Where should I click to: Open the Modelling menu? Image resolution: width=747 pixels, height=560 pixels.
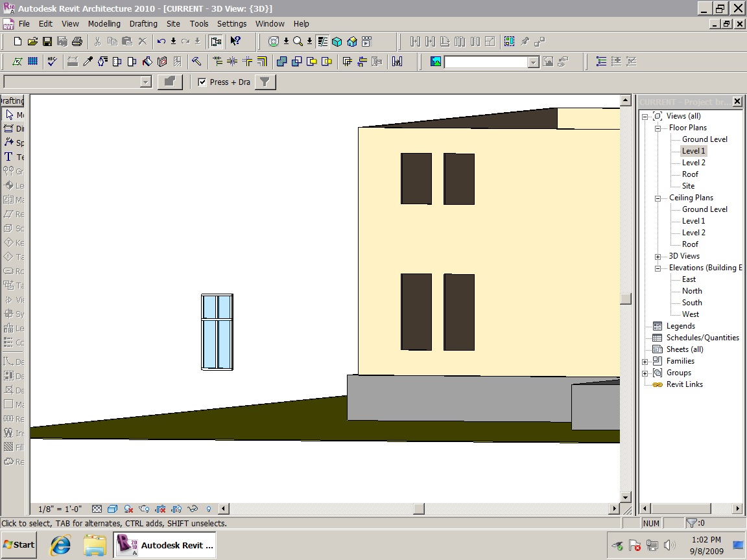104,23
